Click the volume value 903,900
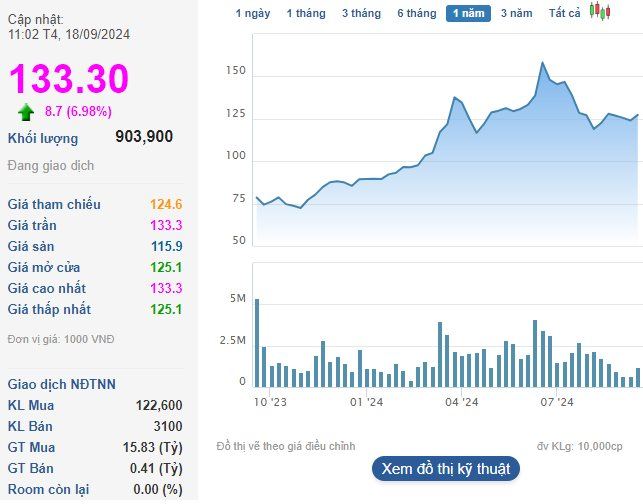Image resolution: width=643 pixels, height=504 pixels. coord(144,136)
